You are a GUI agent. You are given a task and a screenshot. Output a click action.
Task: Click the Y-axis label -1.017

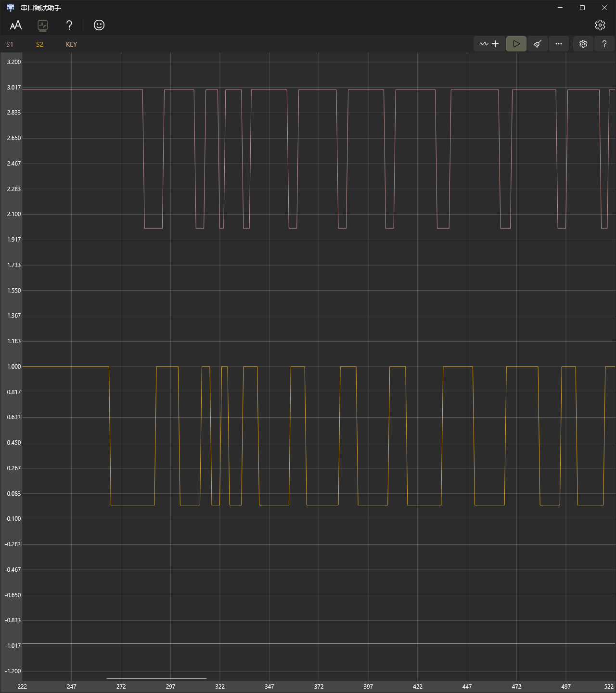click(x=13, y=646)
